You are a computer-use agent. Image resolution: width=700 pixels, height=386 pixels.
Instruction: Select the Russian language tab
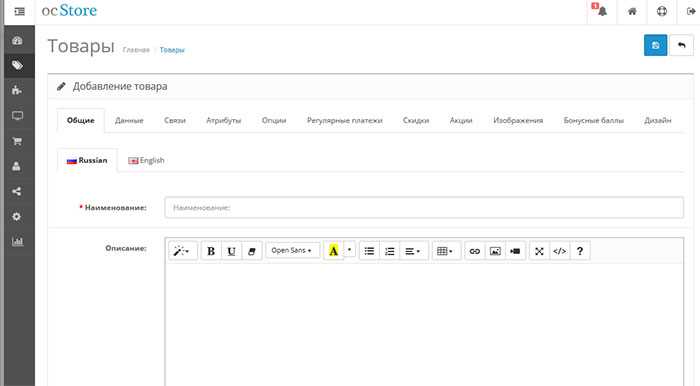click(x=87, y=160)
